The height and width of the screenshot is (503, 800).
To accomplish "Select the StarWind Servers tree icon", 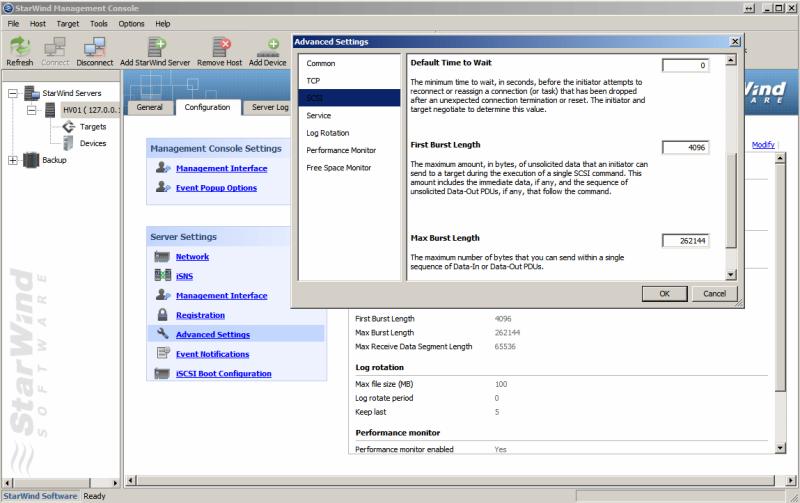I will tap(32, 93).
